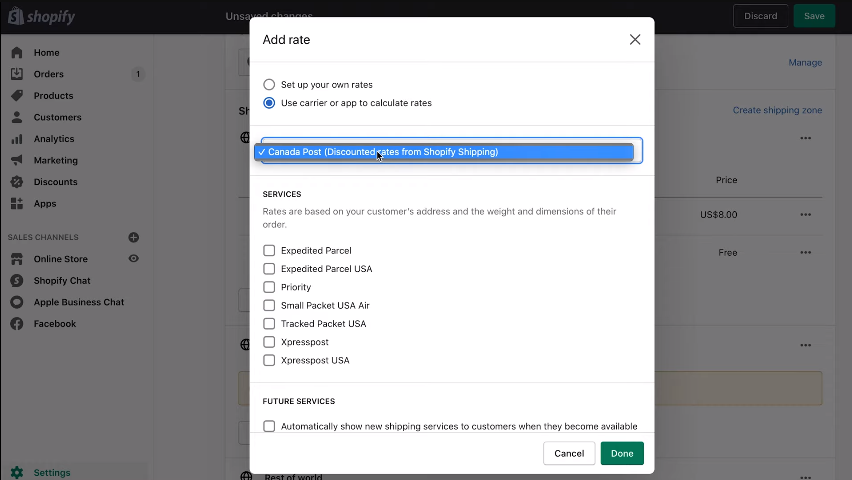The width and height of the screenshot is (852, 480).
Task: Click the Orders count badge
Action: [138, 74]
